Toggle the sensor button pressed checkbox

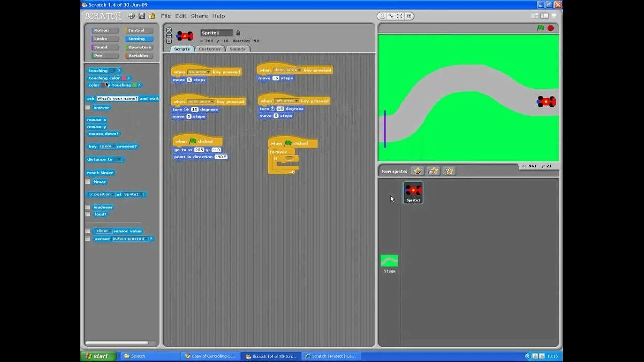tap(88, 239)
